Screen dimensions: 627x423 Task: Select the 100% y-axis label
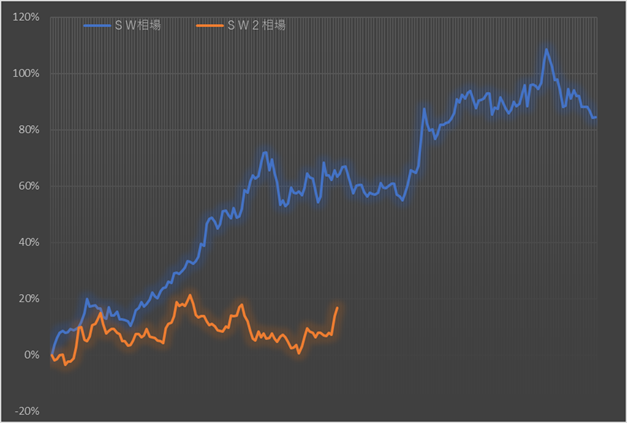(x=26, y=74)
